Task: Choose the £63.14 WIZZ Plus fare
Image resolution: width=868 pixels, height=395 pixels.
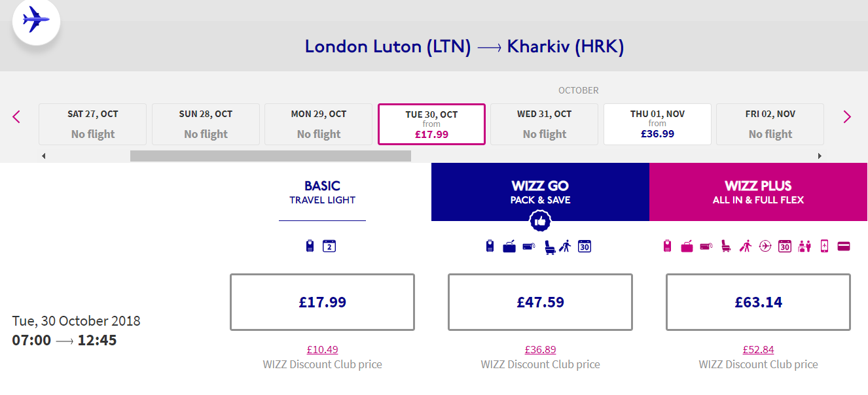Action: 758,302
